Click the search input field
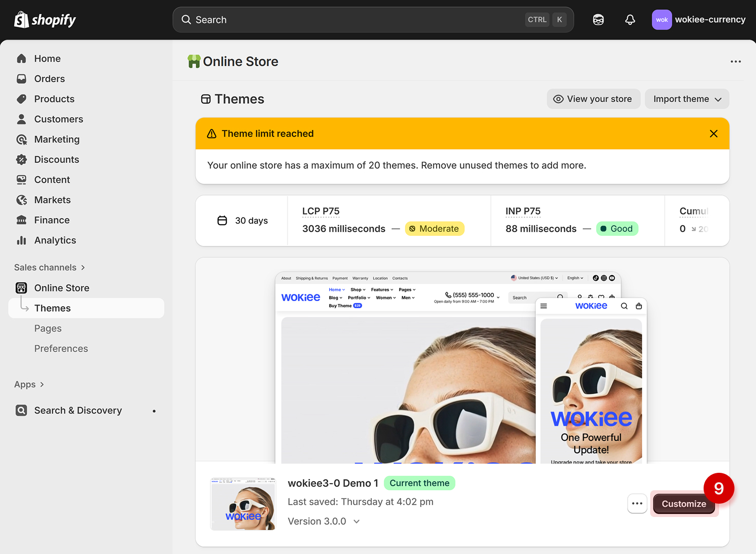The height and width of the screenshot is (554, 756). pyautogui.click(x=354, y=20)
